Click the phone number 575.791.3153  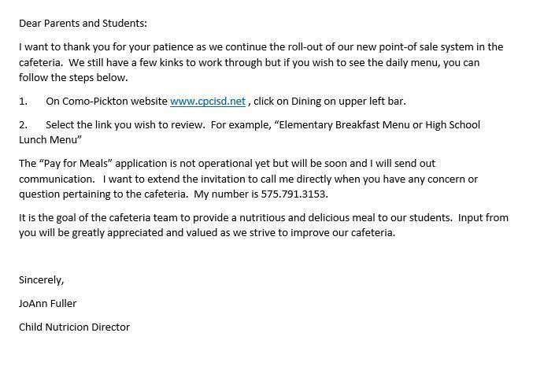tap(294, 194)
